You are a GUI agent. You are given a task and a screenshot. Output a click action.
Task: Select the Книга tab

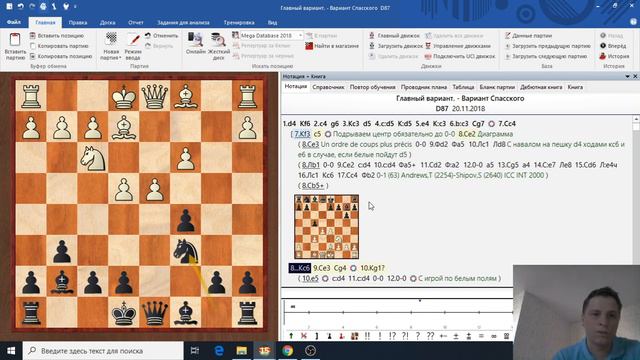[575, 87]
